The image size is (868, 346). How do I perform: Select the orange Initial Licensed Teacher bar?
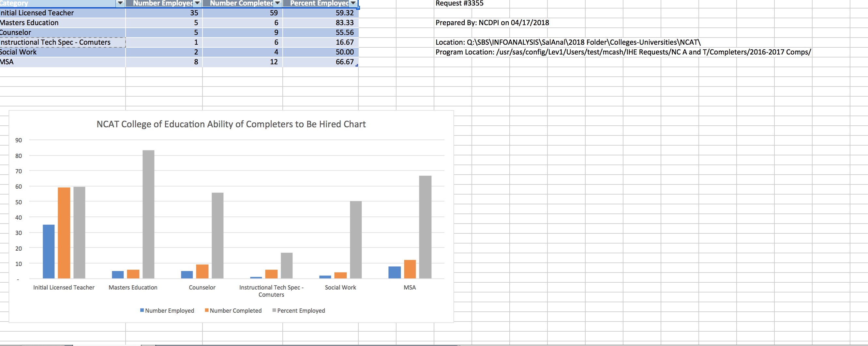pos(64,233)
